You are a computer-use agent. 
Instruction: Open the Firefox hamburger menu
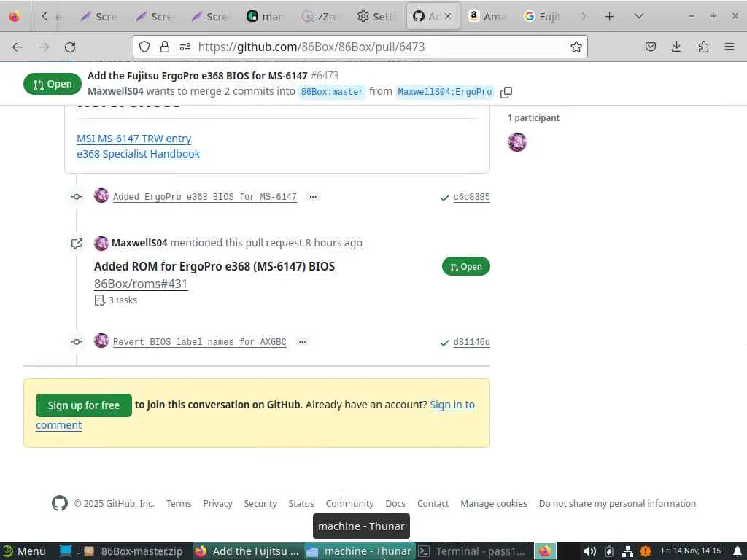729,47
